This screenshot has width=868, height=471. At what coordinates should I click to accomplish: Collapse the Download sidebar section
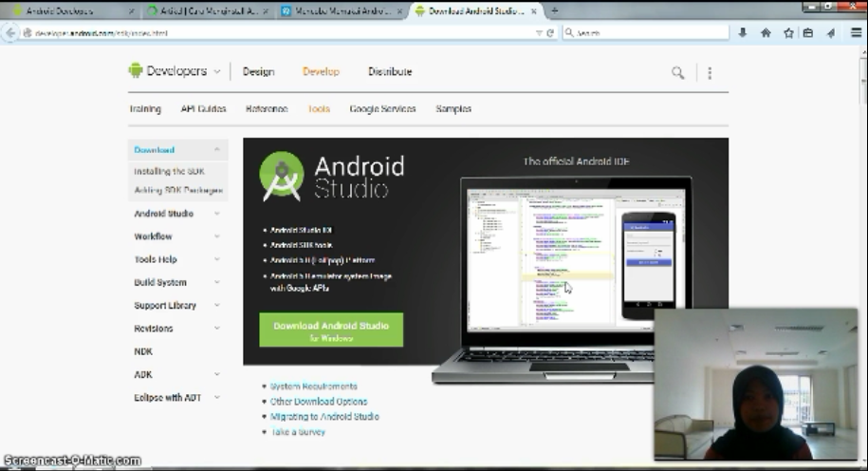tap(217, 150)
